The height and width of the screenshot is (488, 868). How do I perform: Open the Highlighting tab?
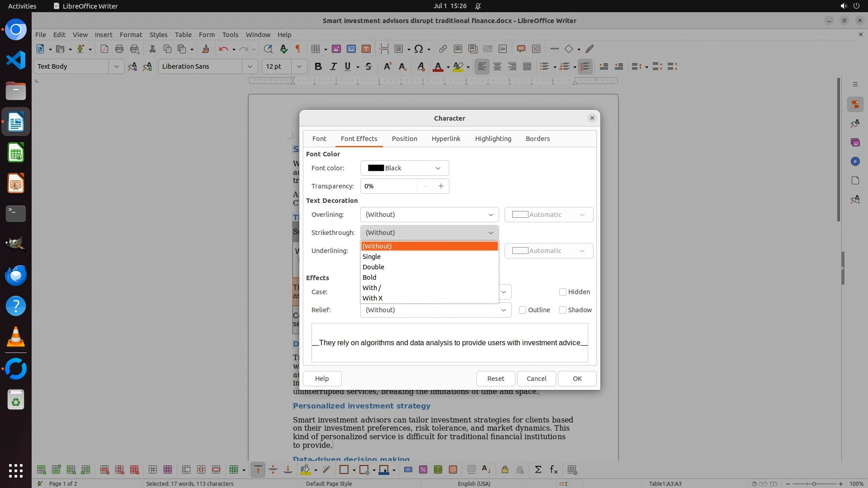(493, 139)
